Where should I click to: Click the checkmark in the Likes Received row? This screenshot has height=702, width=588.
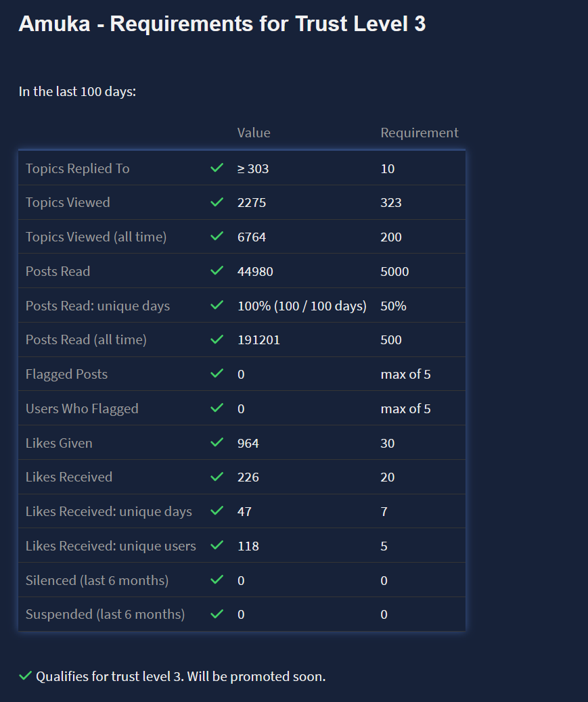(217, 477)
